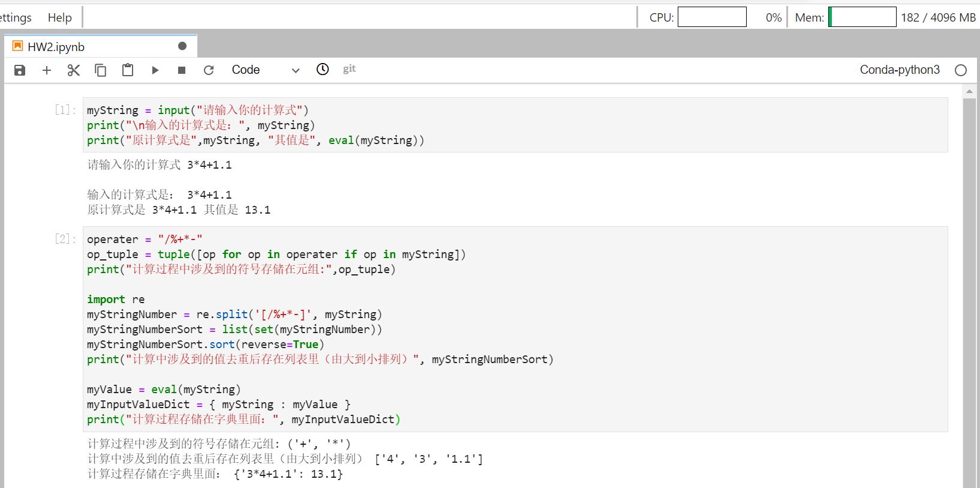
Task: Open the Help menu
Action: tap(60, 17)
